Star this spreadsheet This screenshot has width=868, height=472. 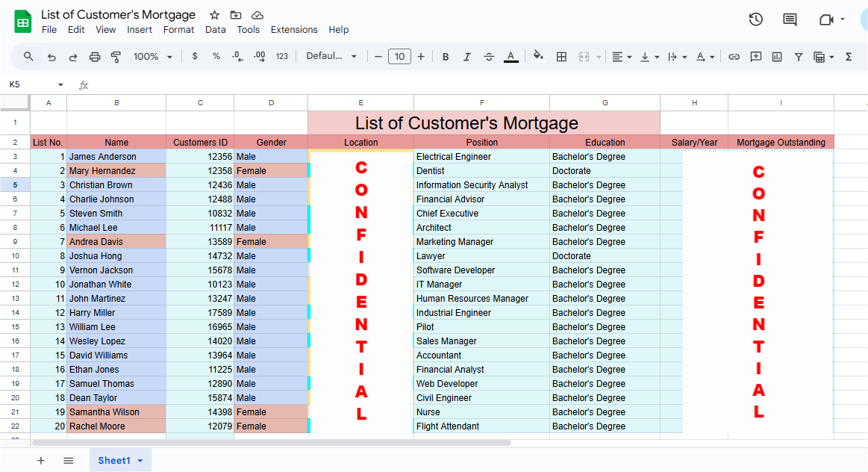point(215,15)
